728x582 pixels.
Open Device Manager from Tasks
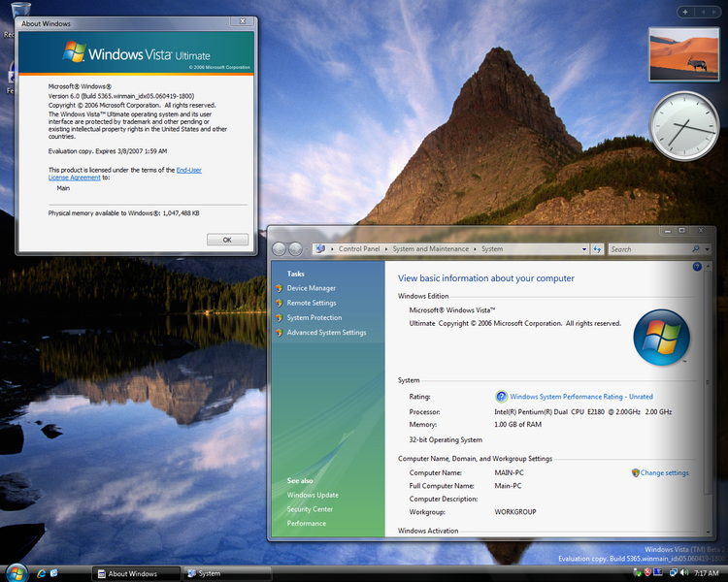coord(311,288)
